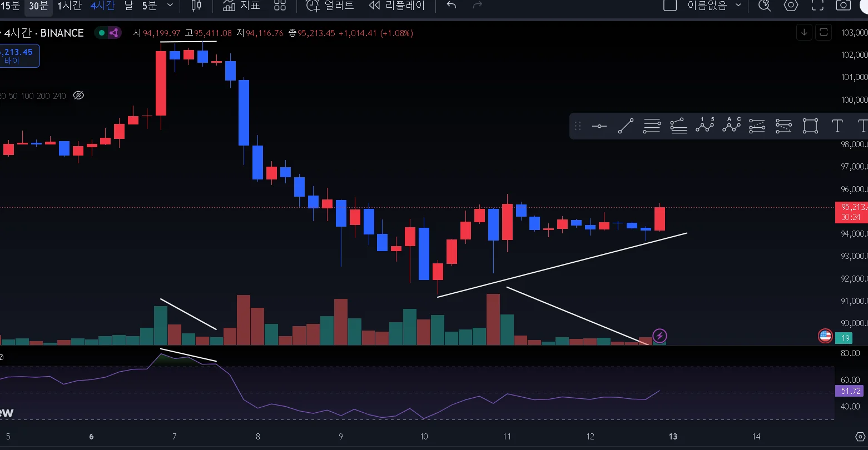The image size is (868, 450).
Task: Open the layout grid selector
Action: (x=280, y=6)
